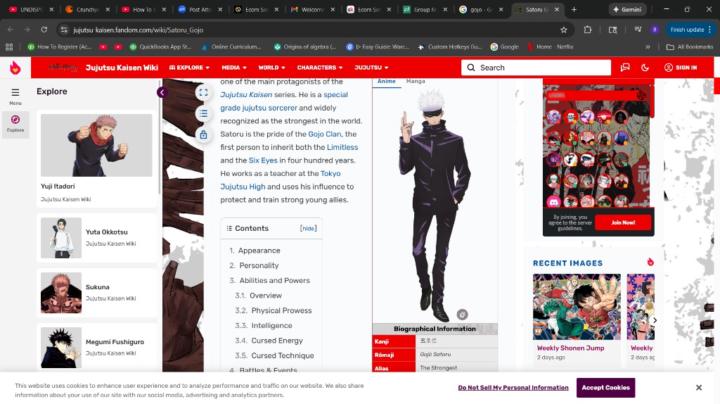Open the table of contents list icon
Image resolution: width=720 pixels, height=404 pixels.
pos(203,114)
